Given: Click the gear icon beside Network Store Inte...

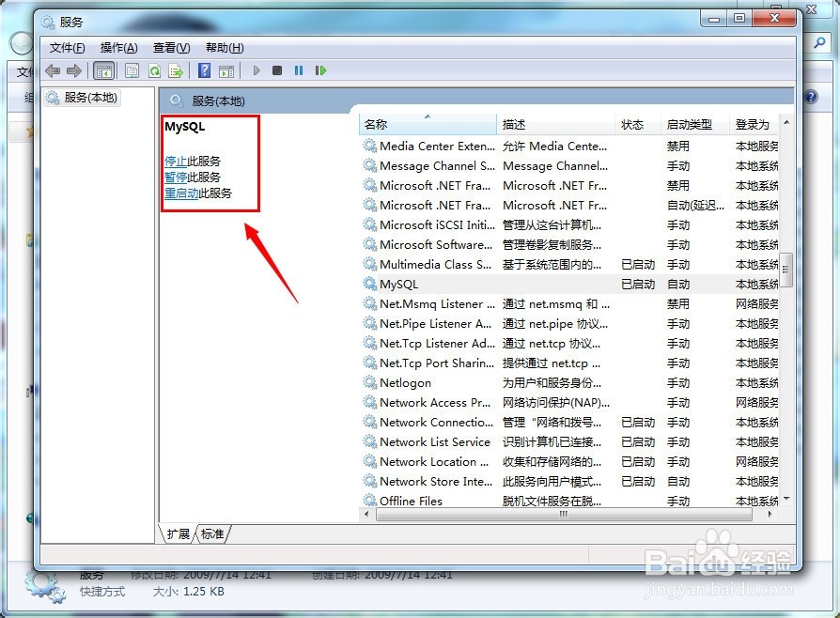Looking at the screenshot, I should 370,481.
